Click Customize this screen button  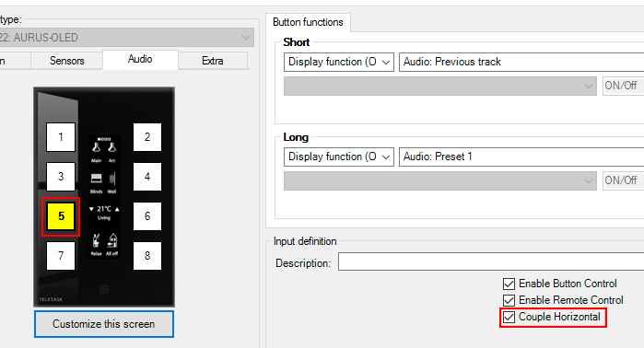(x=104, y=324)
